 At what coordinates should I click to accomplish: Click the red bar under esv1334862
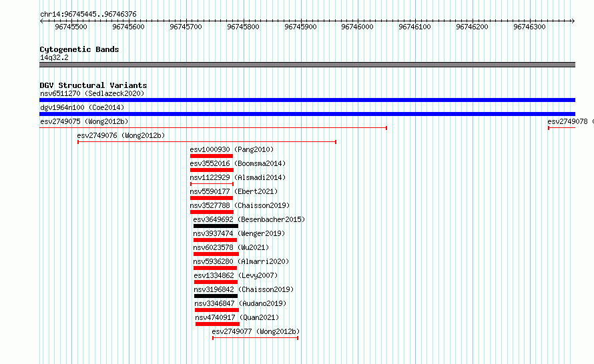pos(216,282)
